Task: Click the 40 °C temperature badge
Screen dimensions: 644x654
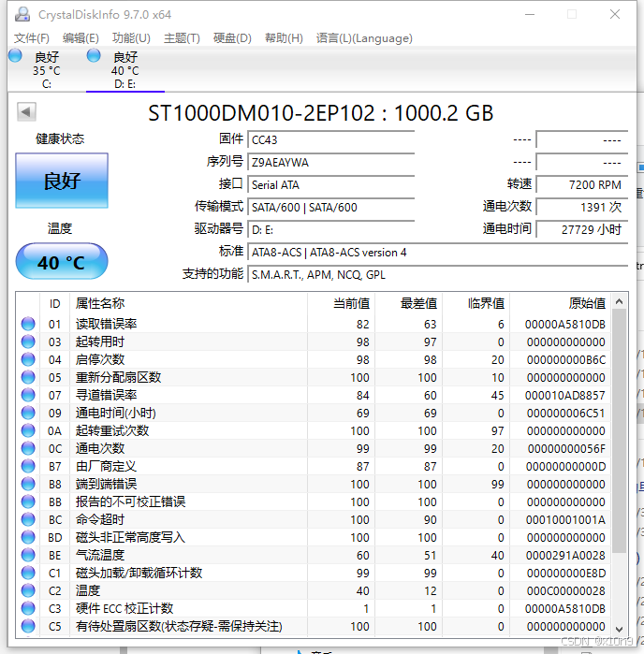Action: coord(62,262)
